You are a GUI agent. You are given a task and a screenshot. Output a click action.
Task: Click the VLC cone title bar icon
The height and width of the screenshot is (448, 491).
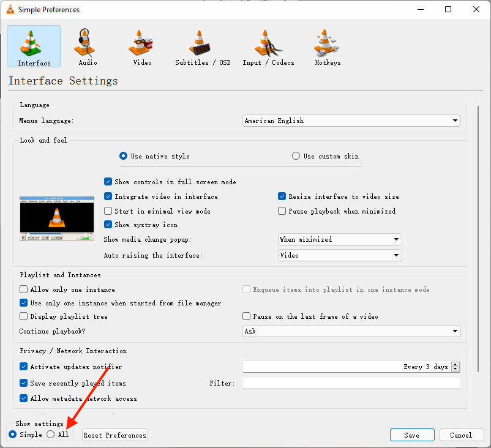(10, 9)
